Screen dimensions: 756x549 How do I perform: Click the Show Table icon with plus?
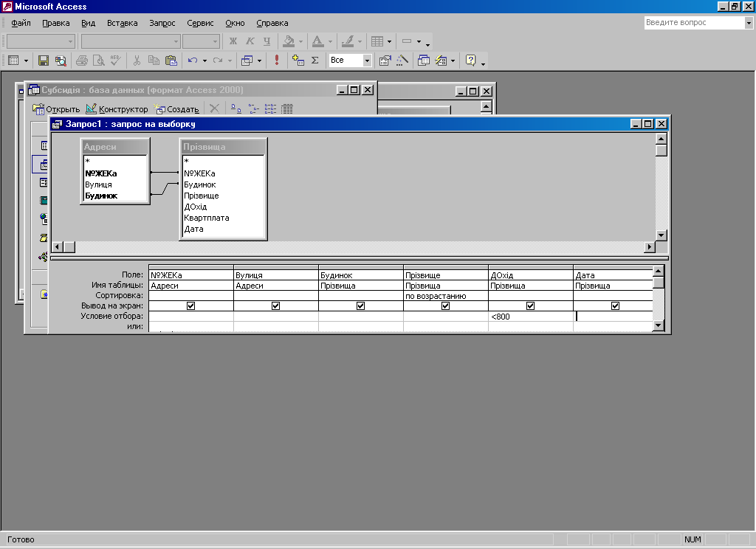(298, 61)
